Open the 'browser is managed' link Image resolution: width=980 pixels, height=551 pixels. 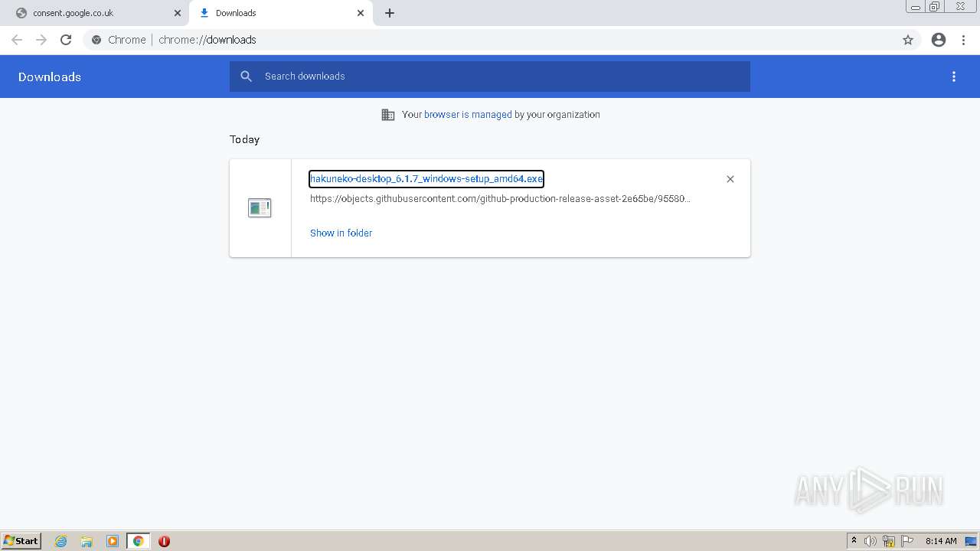pyautogui.click(x=468, y=115)
